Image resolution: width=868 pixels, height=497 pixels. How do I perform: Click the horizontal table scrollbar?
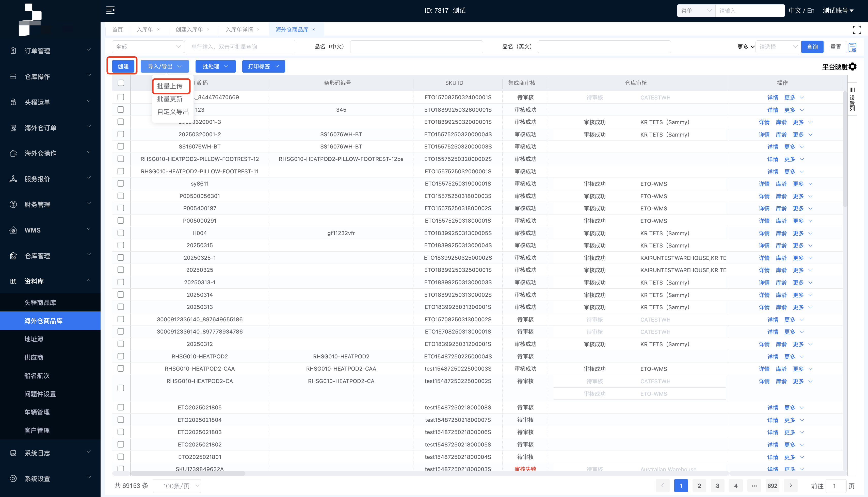tap(188, 473)
